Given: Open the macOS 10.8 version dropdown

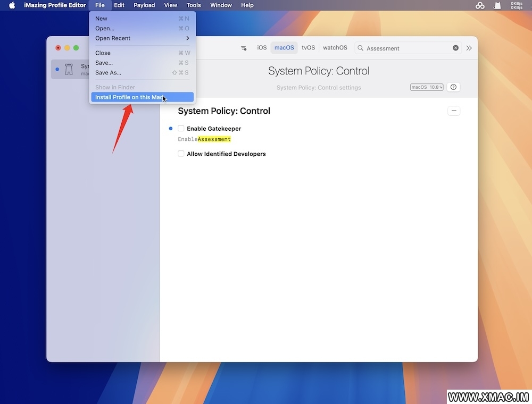Looking at the screenshot, I should click(x=427, y=87).
